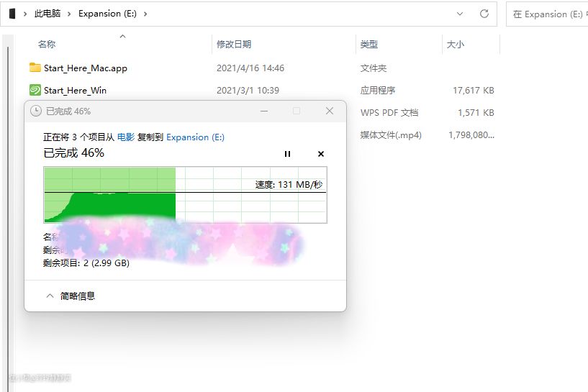Minimize the copy progress dialog
588x392 pixels.
click(x=264, y=111)
